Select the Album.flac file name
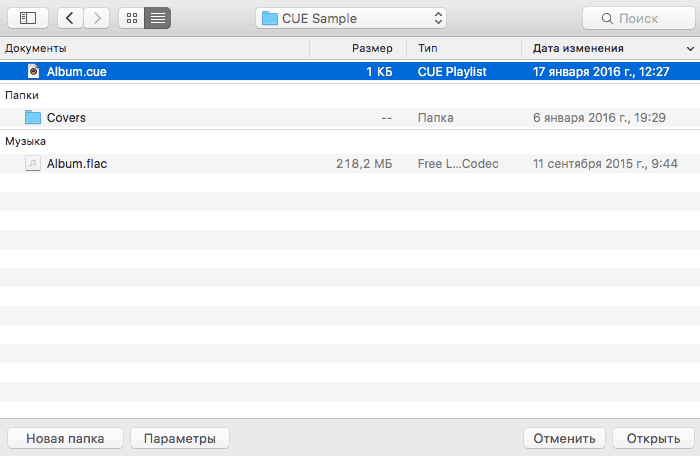This screenshot has width=700, height=456. [77, 163]
